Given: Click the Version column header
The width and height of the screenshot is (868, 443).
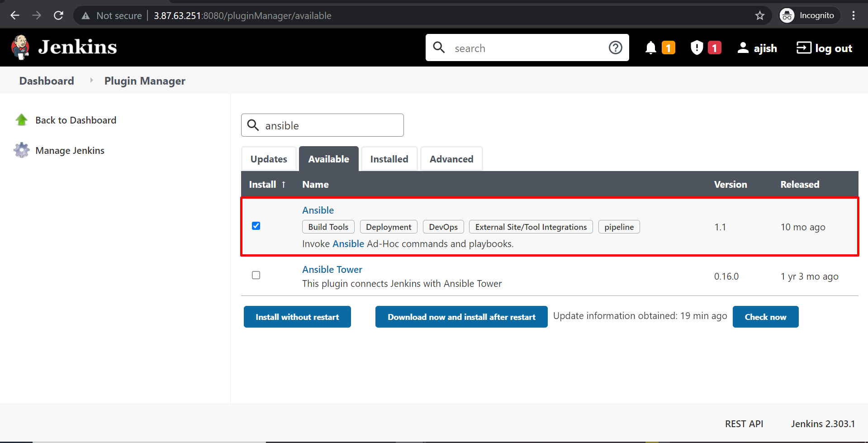Looking at the screenshot, I should [730, 185].
